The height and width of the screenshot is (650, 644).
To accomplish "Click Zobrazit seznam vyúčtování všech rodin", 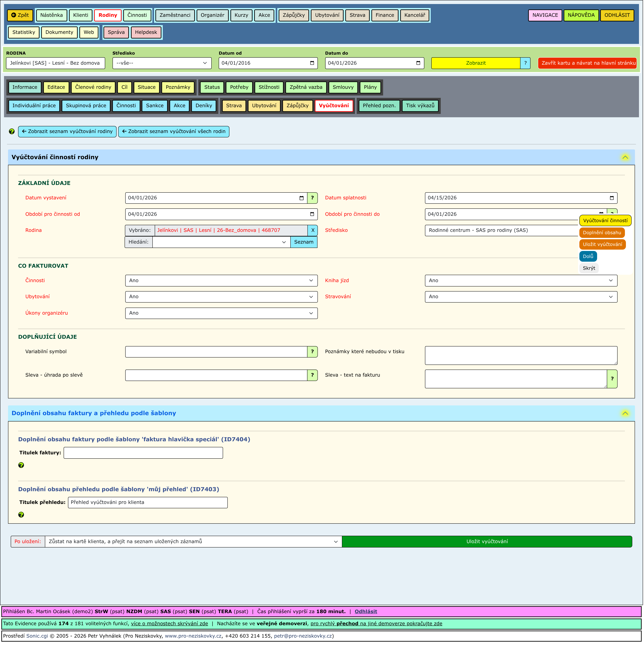I will (x=174, y=132).
